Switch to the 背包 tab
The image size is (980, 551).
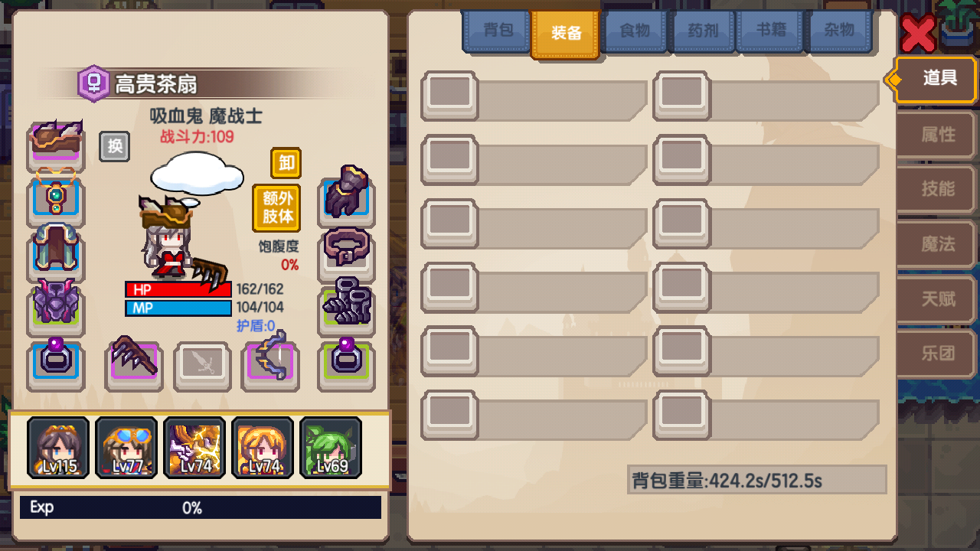tap(498, 31)
